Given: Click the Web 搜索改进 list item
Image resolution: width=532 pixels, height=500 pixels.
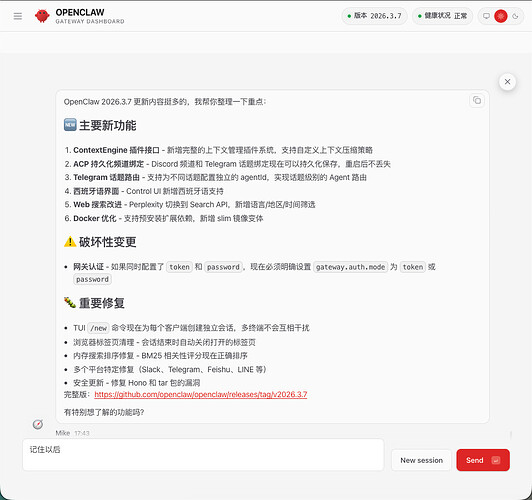Looking at the screenshot, I should [x=190, y=205].
